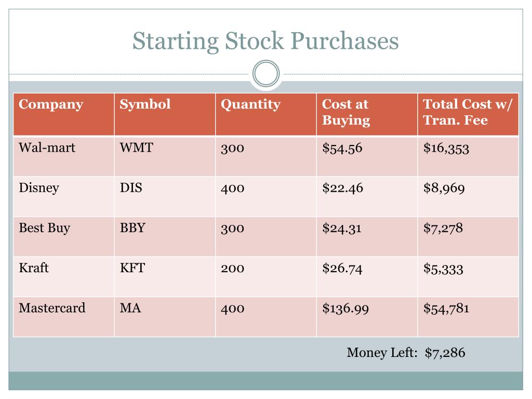Screen dimensions: 532x399
Task: Select the Symbol column header
Action: pyautogui.click(x=165, y=114)
